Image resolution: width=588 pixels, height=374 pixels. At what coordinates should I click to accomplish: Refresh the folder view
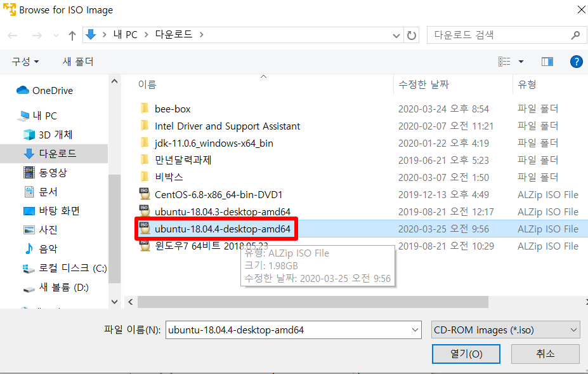412,36
